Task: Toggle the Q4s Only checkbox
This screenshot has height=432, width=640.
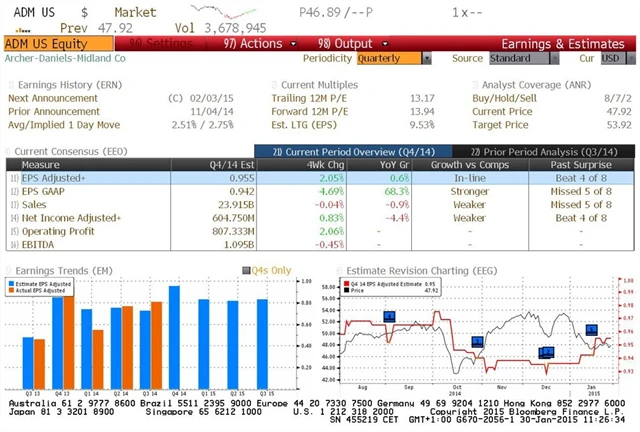Action: (245, 271)
